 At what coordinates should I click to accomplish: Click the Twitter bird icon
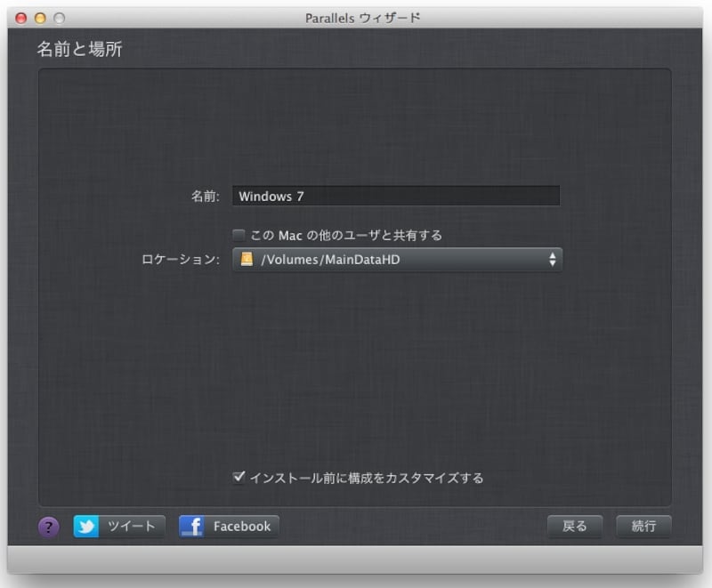[86, 527]
